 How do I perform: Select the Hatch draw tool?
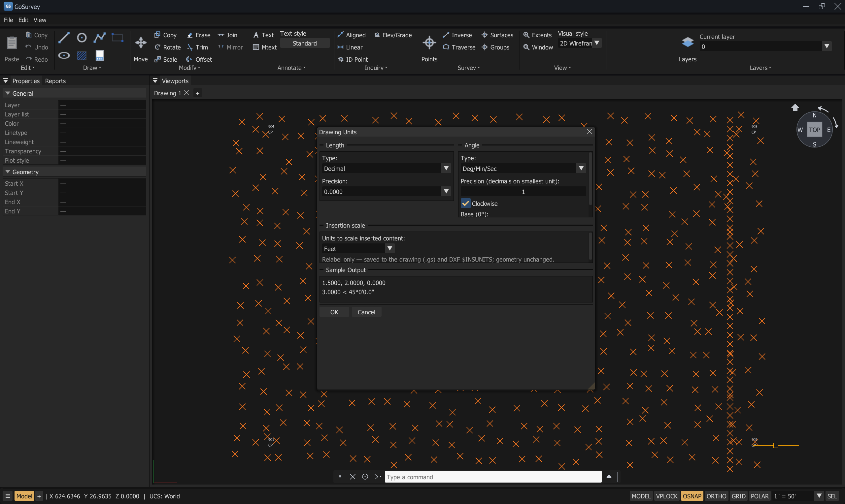click(82, 55)
